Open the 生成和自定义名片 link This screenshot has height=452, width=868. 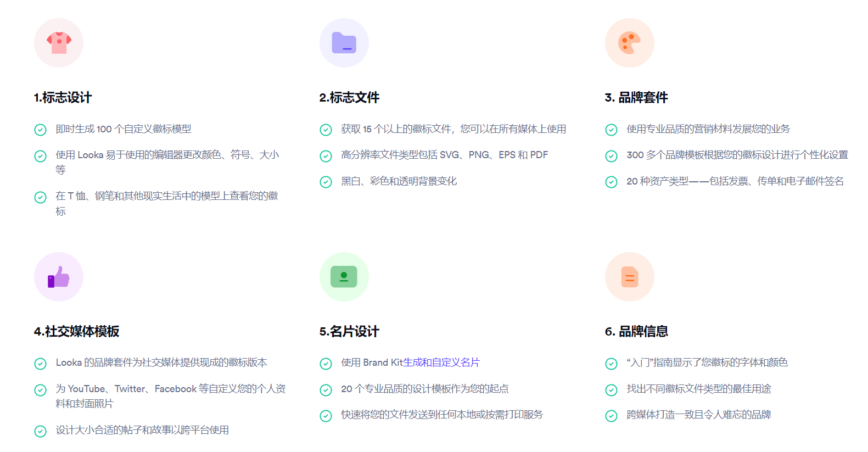tap(441, 362)
